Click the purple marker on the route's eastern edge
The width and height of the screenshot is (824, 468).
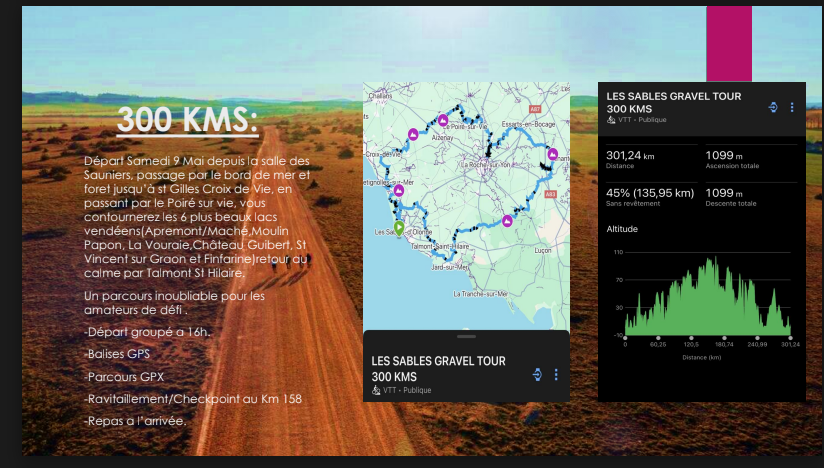552,154
